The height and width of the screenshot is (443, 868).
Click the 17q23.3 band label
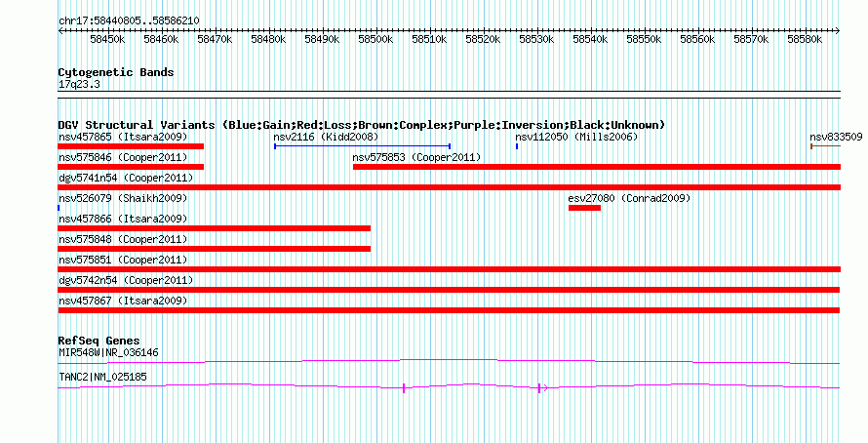point(79,84)
